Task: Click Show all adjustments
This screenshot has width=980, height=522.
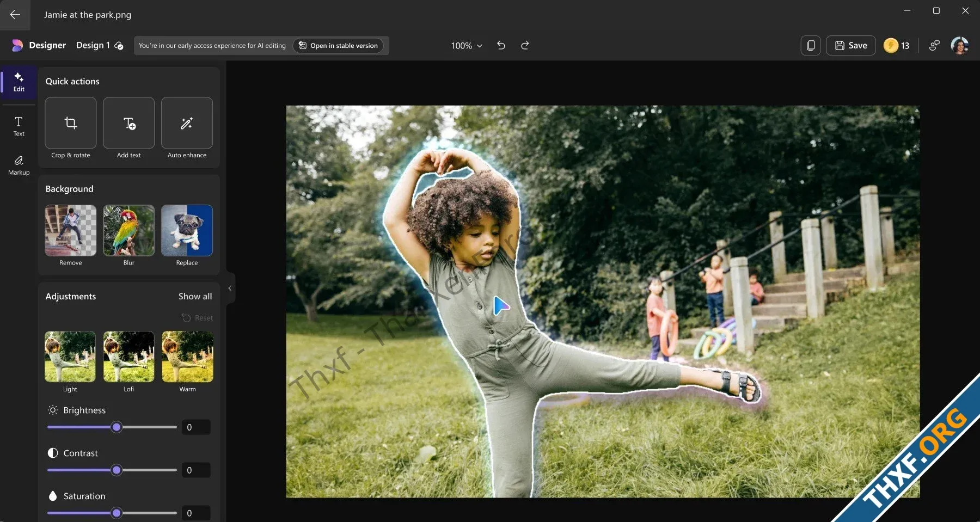Action: point(195,296)
